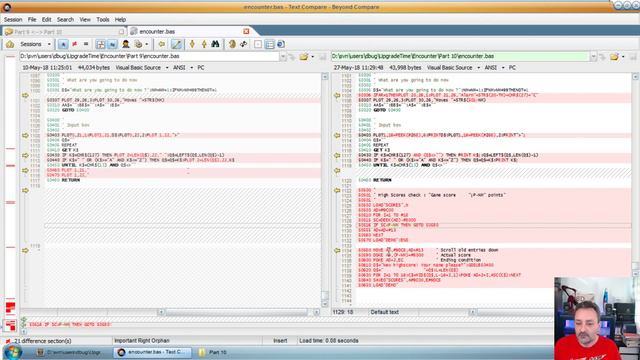Click left gutter arrow at line 1115
640x360 pixels.
pos(25,170)
